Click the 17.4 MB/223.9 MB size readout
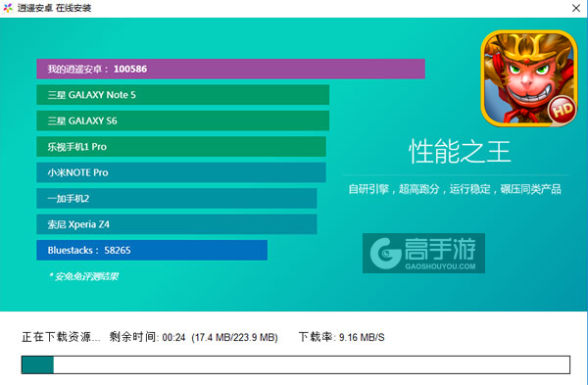This screenshot has width=588, height=385. 235,337
